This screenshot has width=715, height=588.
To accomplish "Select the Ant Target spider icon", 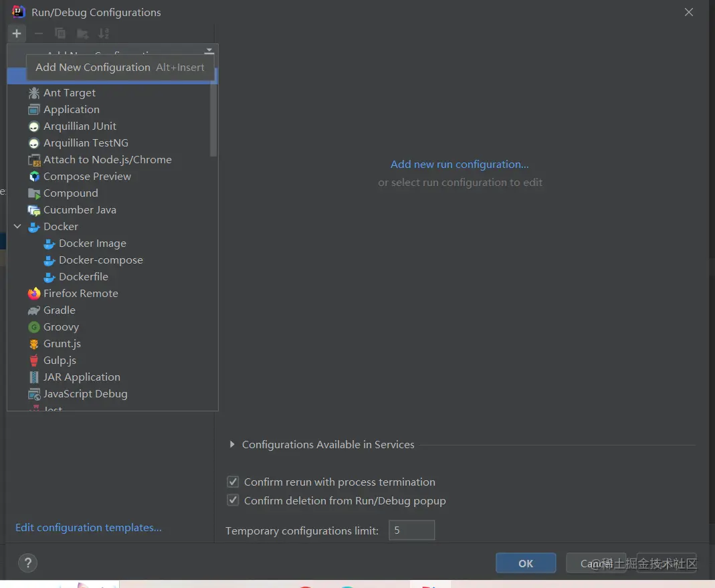I will [x=33, y=93].
